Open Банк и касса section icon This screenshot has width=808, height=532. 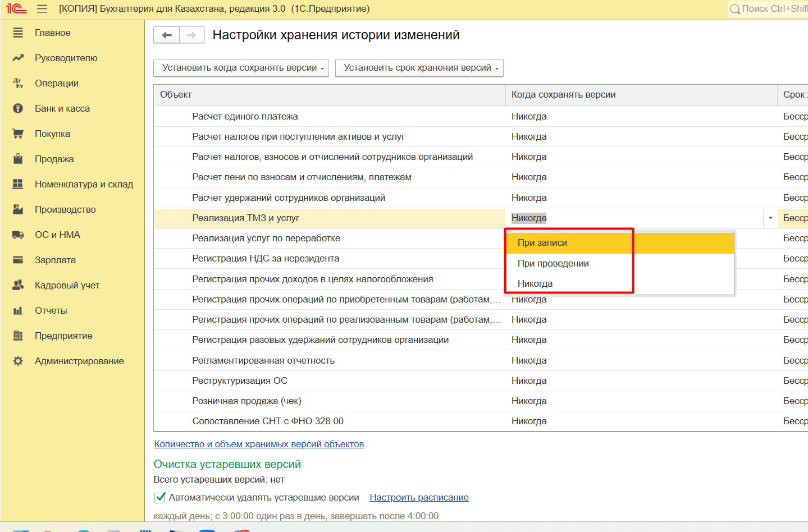pyautogui.click(x=18, y=108)
